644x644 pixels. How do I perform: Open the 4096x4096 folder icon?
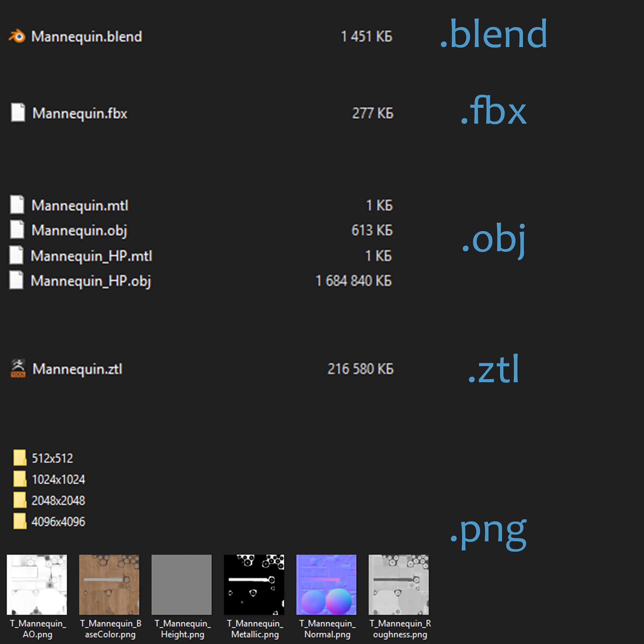pyautogui.click(x=20, y=521)
